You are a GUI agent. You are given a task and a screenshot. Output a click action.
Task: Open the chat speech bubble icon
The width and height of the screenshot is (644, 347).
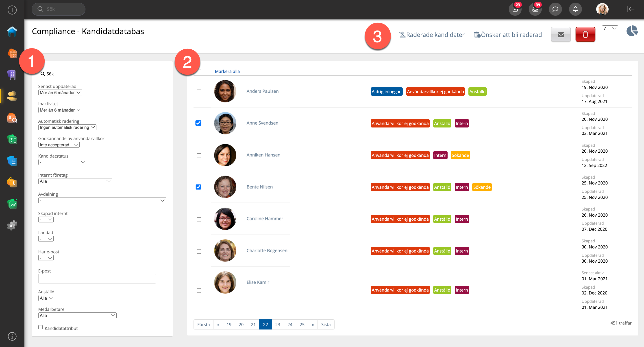point(555,9)
